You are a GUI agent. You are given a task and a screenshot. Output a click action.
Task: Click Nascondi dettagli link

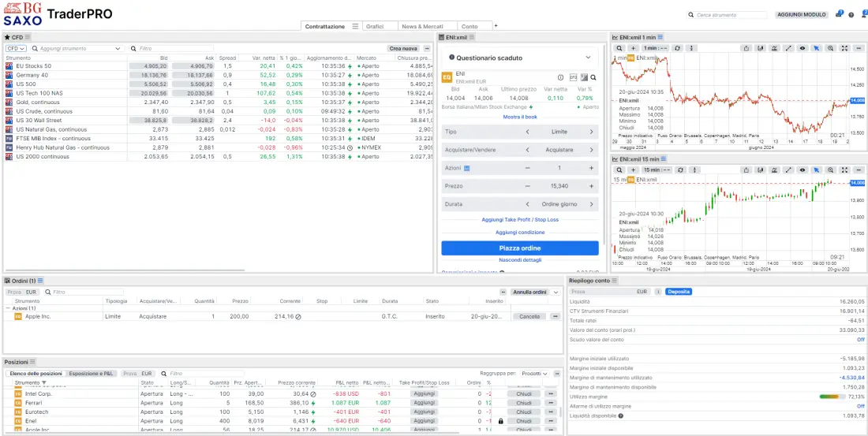pos(520,260)
